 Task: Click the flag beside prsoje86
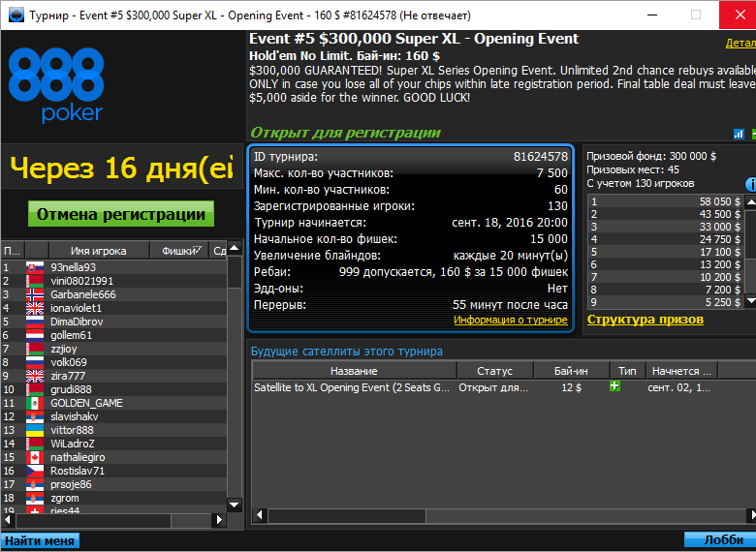coord(35,484)
